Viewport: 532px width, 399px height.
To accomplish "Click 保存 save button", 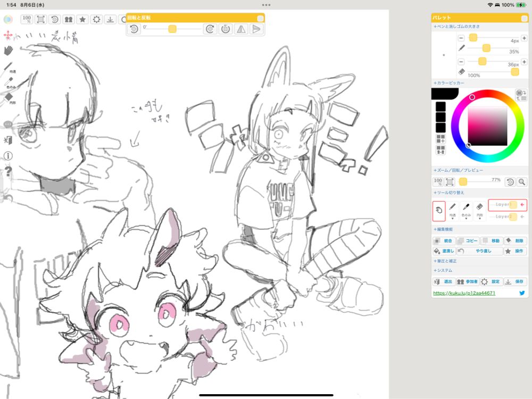I will [x=515, y=281].
